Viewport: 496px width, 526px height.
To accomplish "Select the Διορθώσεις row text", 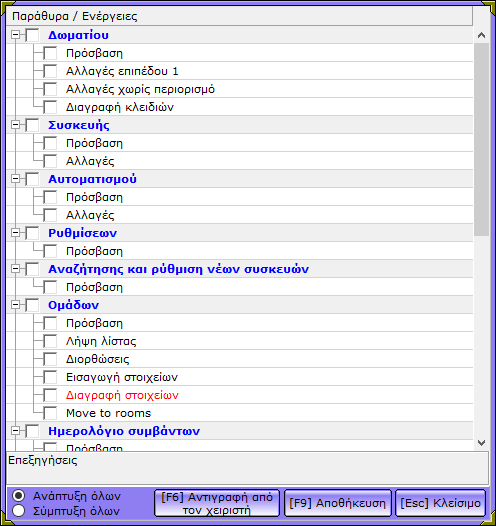I will point(98,359).
